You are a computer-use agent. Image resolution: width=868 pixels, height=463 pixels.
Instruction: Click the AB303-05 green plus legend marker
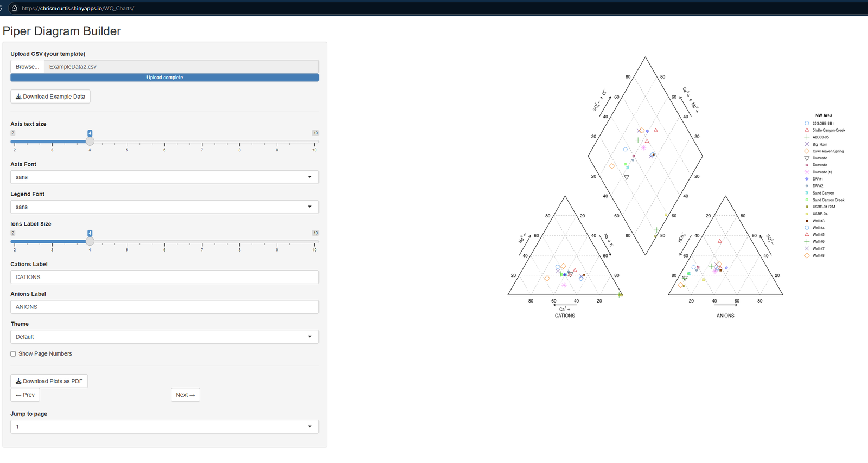click(807, 137)
